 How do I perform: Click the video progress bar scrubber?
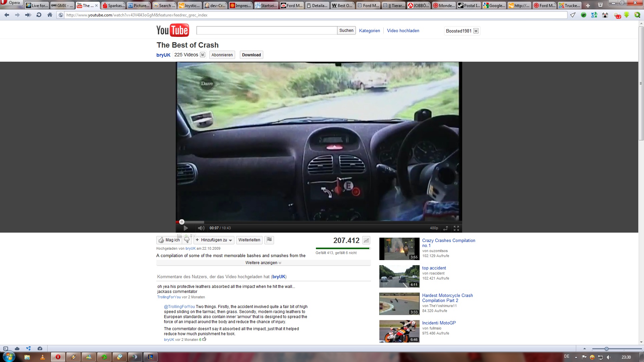coord(182,222)
